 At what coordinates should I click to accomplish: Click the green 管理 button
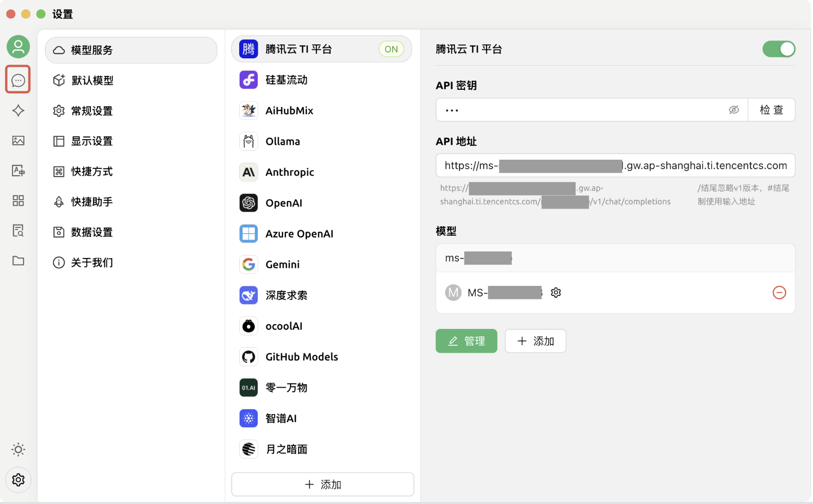[466, 341]
